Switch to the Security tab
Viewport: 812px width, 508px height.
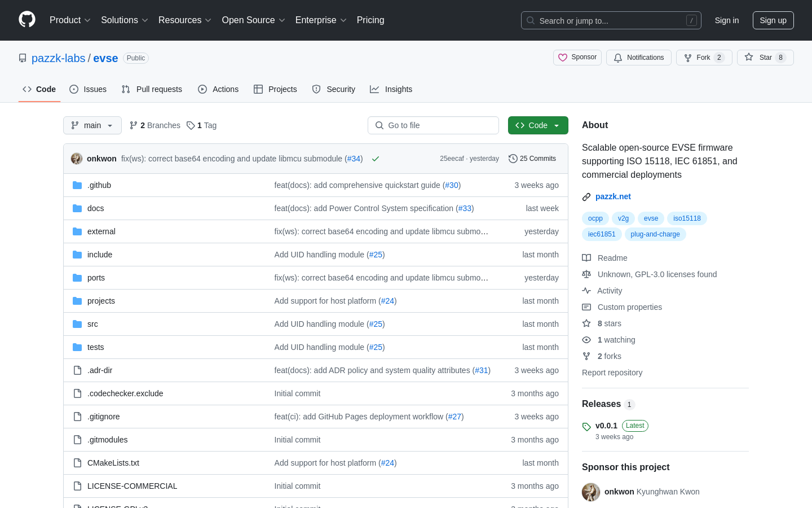[x=334, y=89]
